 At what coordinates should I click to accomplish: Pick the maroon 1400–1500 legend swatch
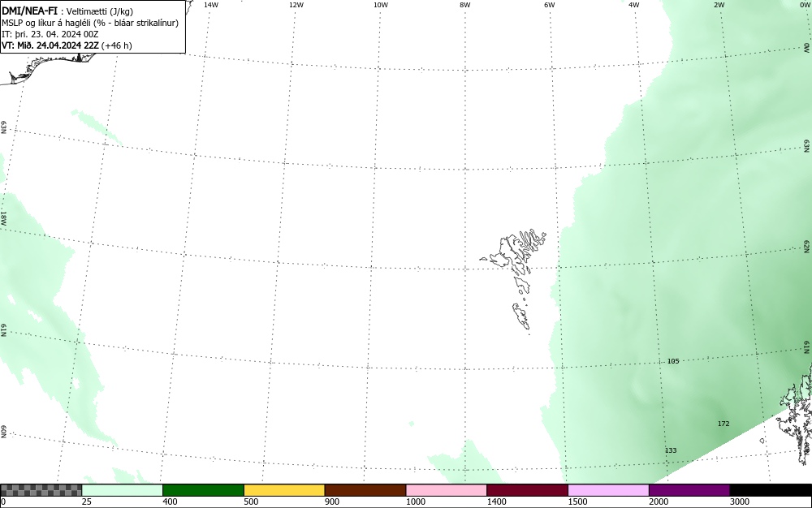pos(527,490)
